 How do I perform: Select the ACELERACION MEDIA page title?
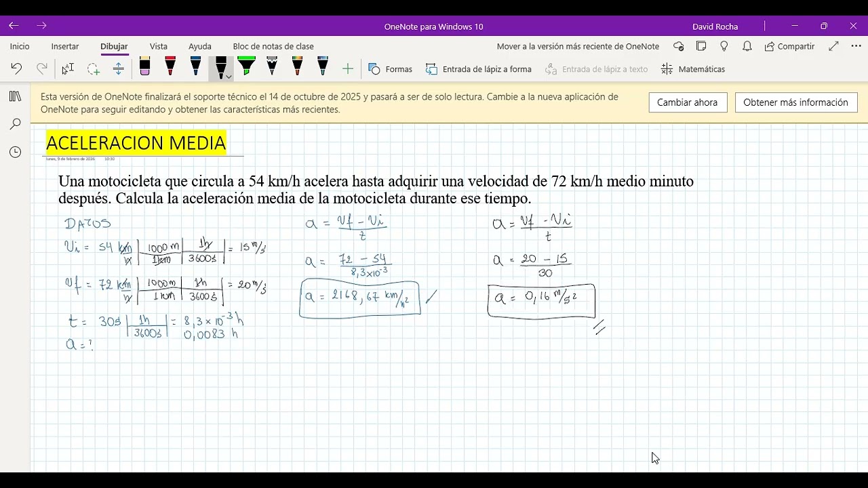(x=136, y=143)
